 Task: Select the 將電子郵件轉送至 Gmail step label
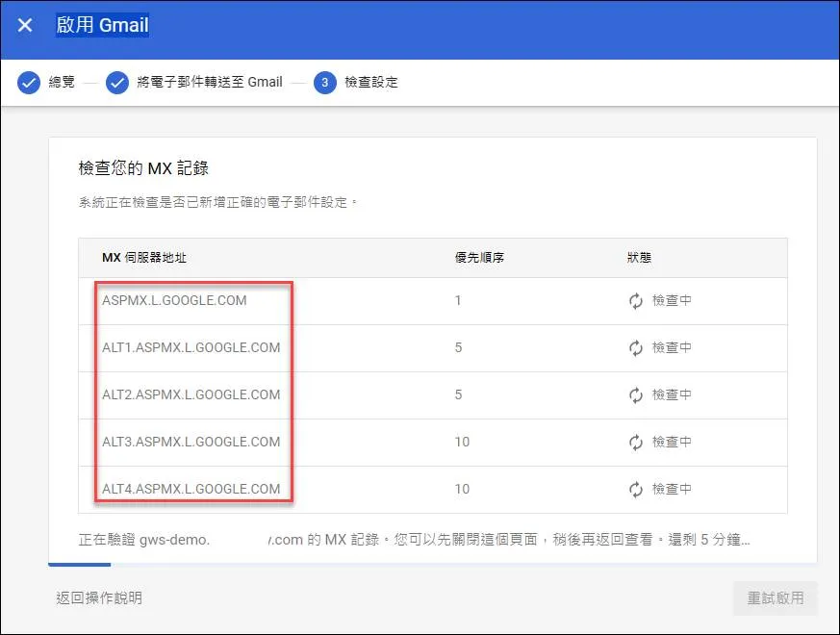pyautogui.click(x=210, y=82)
